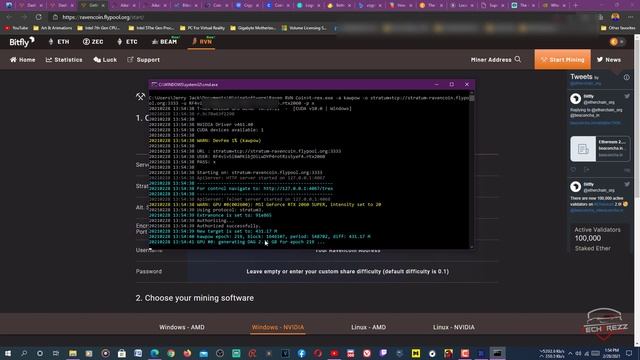Screen dimensions: 640x360
Task: Open Cortana from the taskbar
Action: (x=40, y=353)
